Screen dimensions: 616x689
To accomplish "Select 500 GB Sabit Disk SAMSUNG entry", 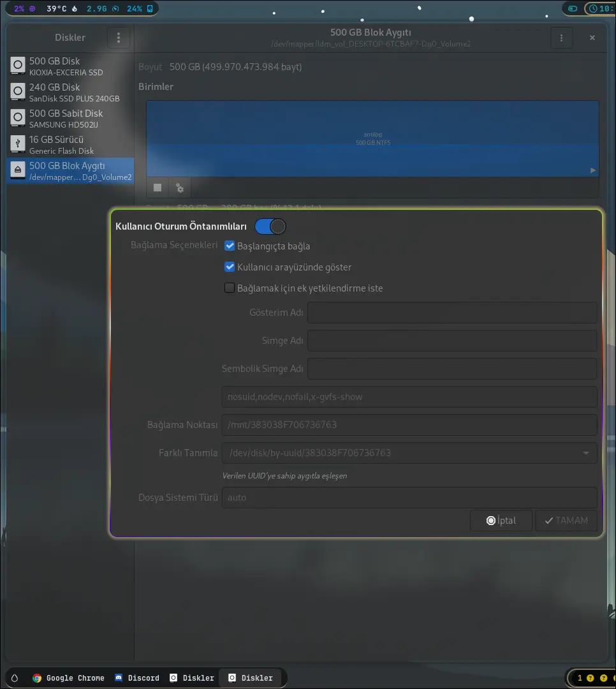I will click(x=70, y=118).
